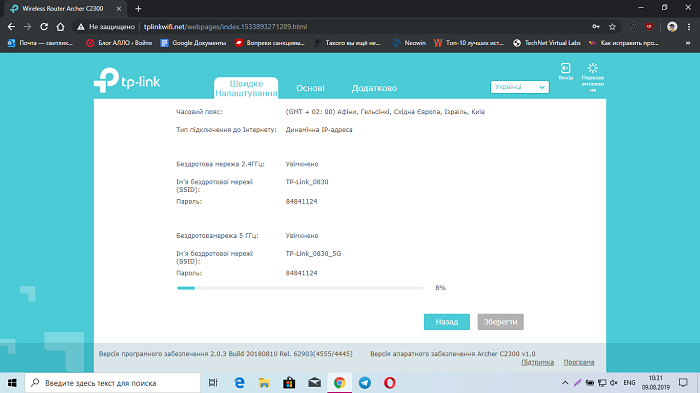Switch to Основні tab
Screen dimensions: 700x393
click(310, 88)
